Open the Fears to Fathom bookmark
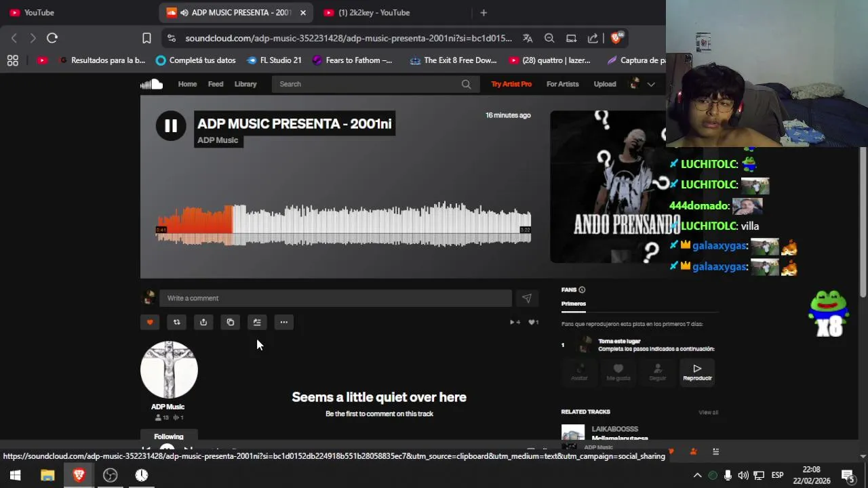The image size is (868, 488). tap(352, 60)
